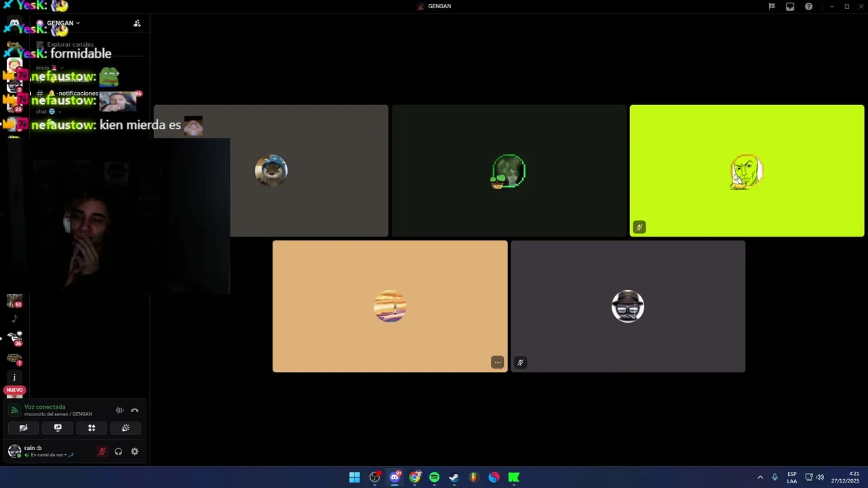Image resolution: width=868 pixels, height=488 pixels.
Task: Click muted mic indicator on sunglasses tile
Action: click(520, 363)
